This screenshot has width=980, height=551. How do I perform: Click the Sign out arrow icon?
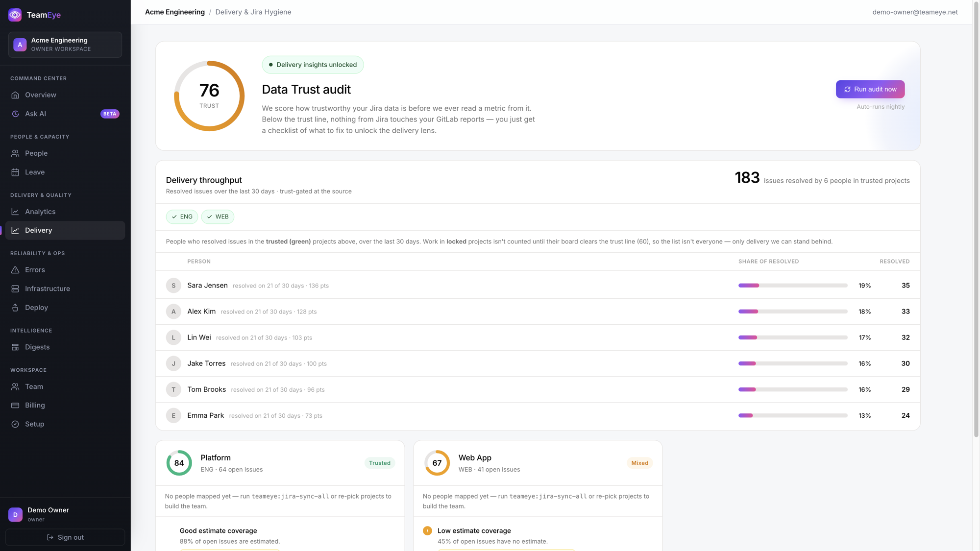50,537
